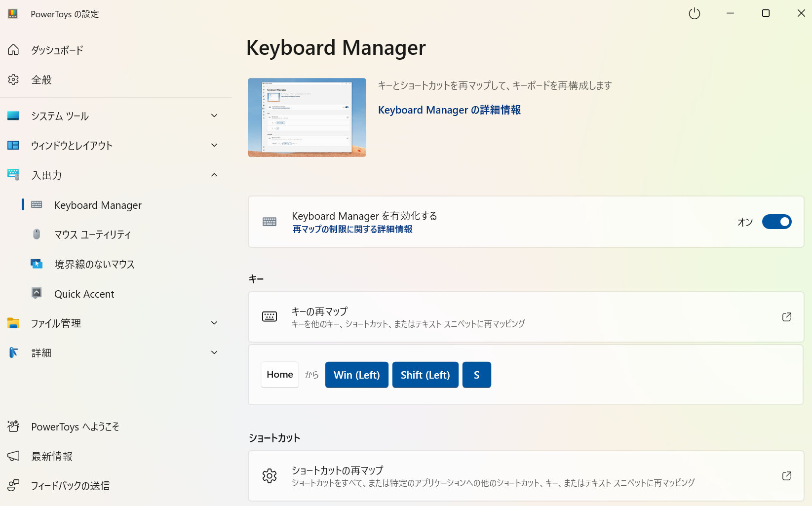The width and height of the screenshot is (812, 506).
Task: Click the power button icon in title bar
Action: pos(695,13)
